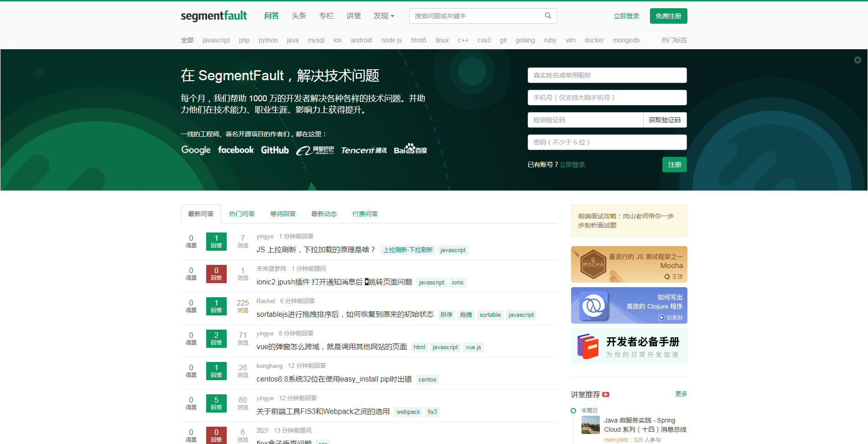Open the FIS3和Webpack question

coord(323,412)
